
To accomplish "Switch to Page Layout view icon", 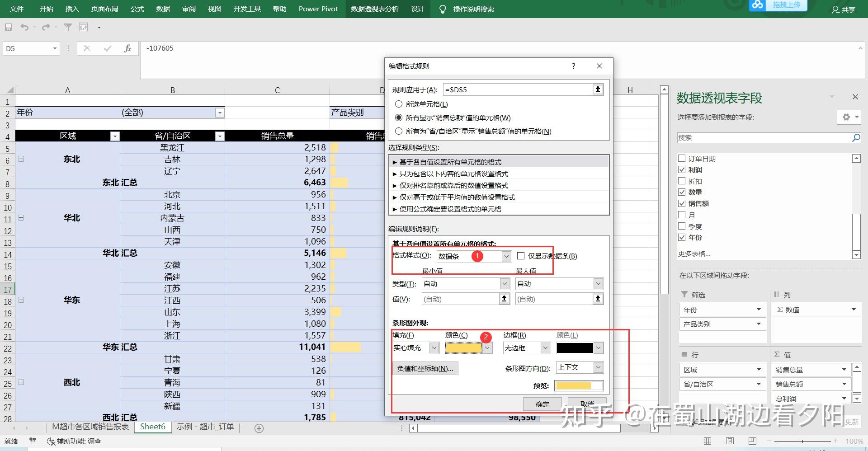I will pos(730,441).
